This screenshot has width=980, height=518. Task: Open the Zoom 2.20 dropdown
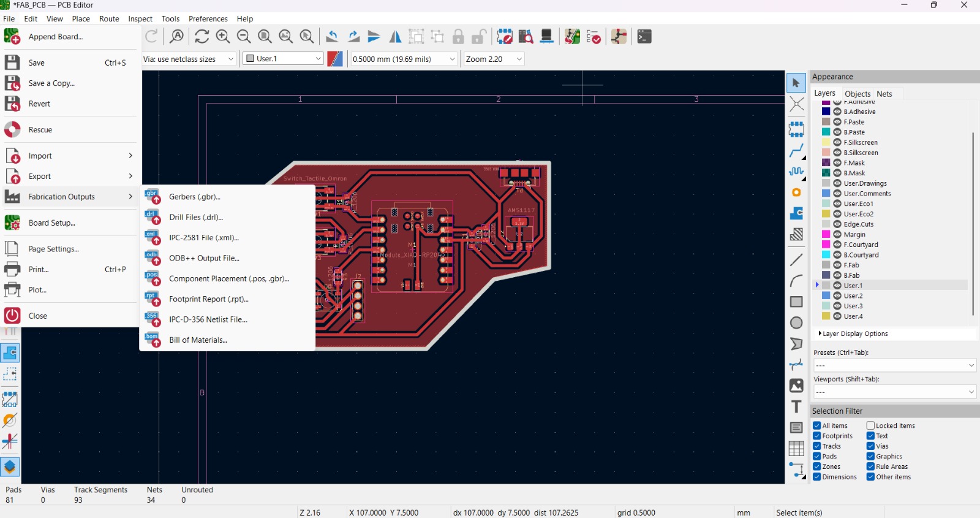(x=494, y=59)
